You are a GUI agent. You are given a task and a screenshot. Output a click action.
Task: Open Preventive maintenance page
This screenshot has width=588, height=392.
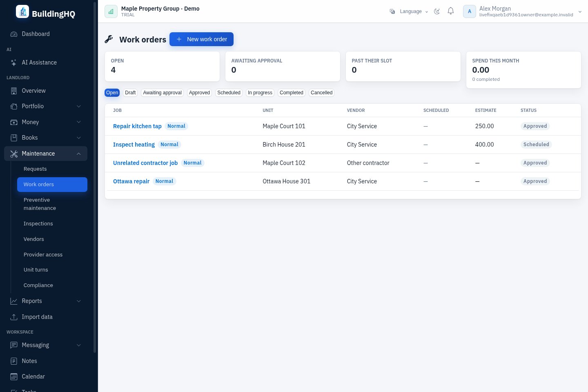52,204
